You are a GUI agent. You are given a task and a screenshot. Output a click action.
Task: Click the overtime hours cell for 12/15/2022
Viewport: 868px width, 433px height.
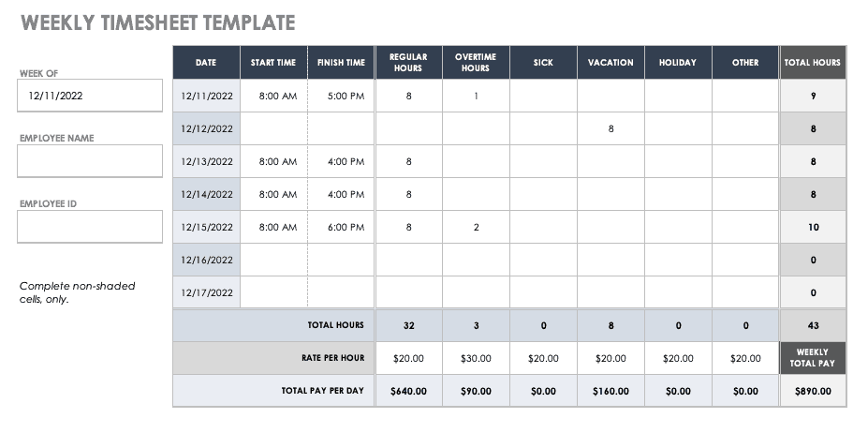pos(476,227)
